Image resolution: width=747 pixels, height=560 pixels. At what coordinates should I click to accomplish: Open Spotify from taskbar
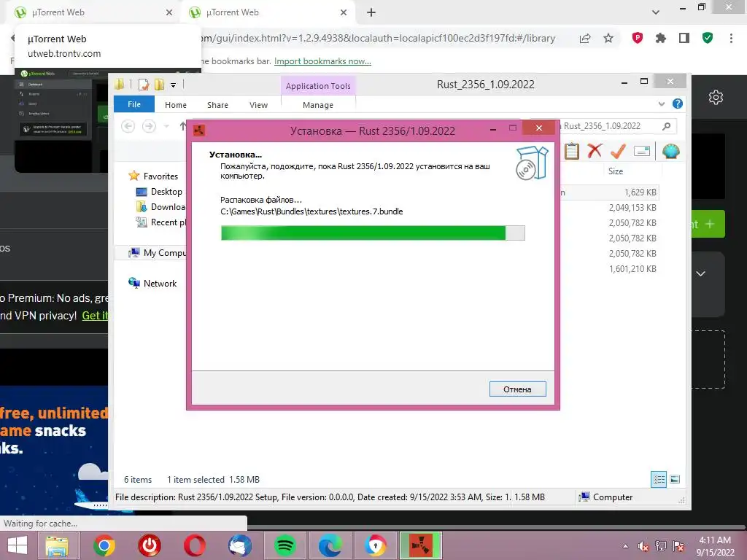pyautogui.click(x=285, y=545)
